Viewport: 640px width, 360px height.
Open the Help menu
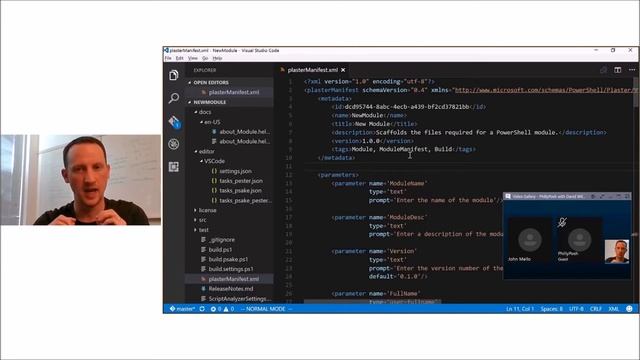click(218, 58)
